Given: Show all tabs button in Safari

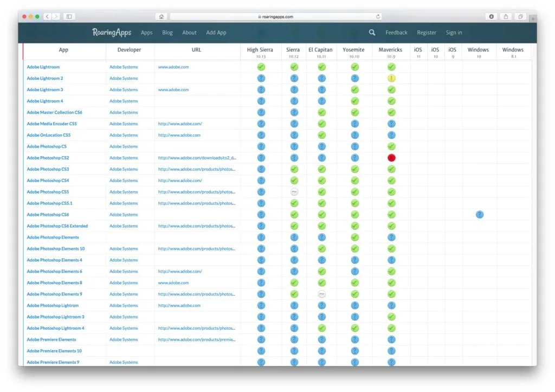Looking at the screenshot, I should pyautogui.click(x=520, y=16).
